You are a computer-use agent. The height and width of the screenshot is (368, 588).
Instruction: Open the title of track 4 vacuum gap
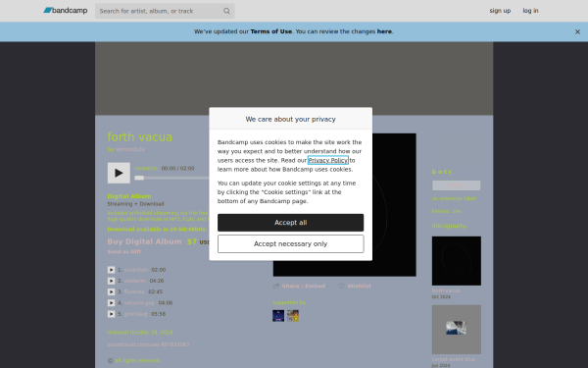click(x=139, y=302)
